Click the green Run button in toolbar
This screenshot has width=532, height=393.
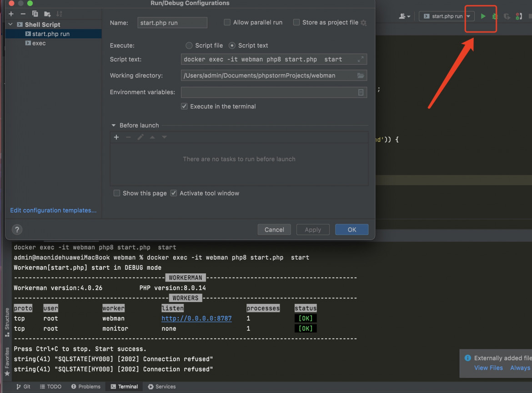pyautogui.click(x=483, y=16)
